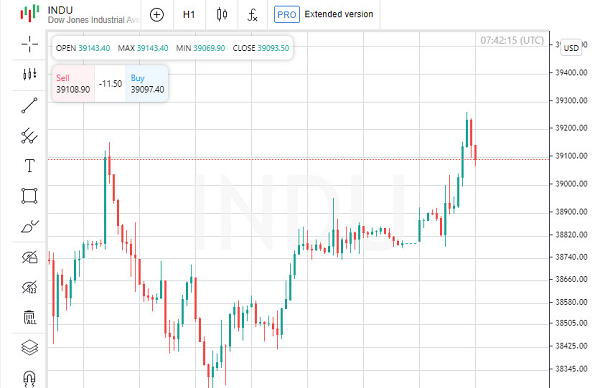Viewport: 600px width, 388px height.
Task: Open the H1 timeframe dropdown
Action: point(189,15)
